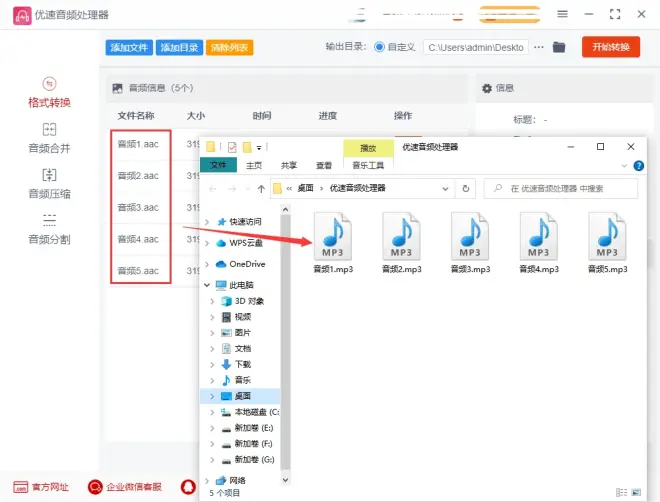Open the 文件 tab in Explorer
The height and width of the screenshot is (502, 660).
tap(218, 166)
